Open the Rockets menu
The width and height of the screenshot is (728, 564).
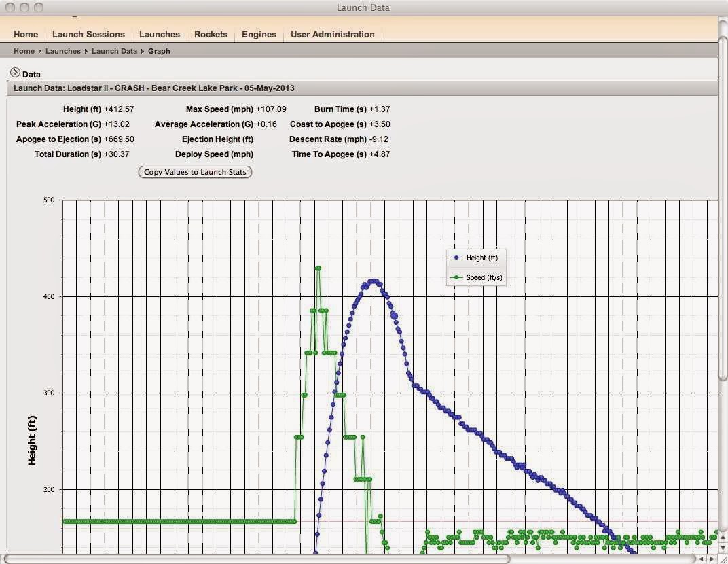pos(211,35)
